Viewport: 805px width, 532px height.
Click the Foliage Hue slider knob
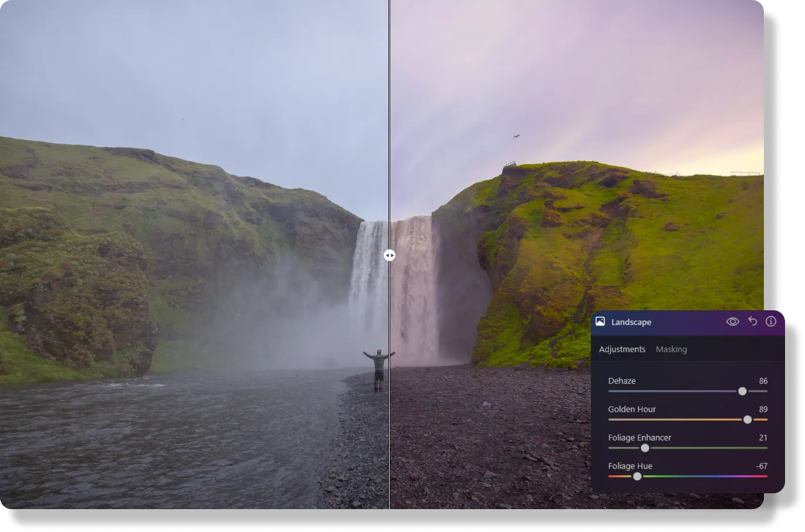pos(637,476)
